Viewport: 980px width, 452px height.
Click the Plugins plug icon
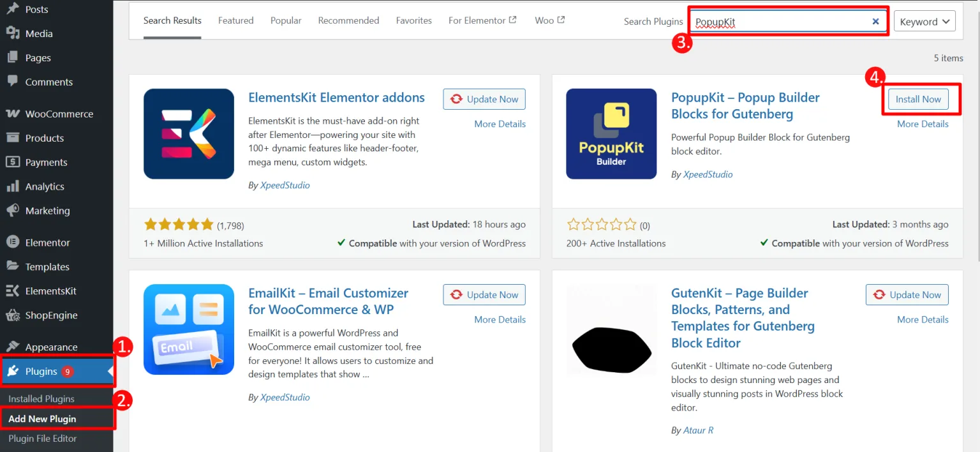12,372
